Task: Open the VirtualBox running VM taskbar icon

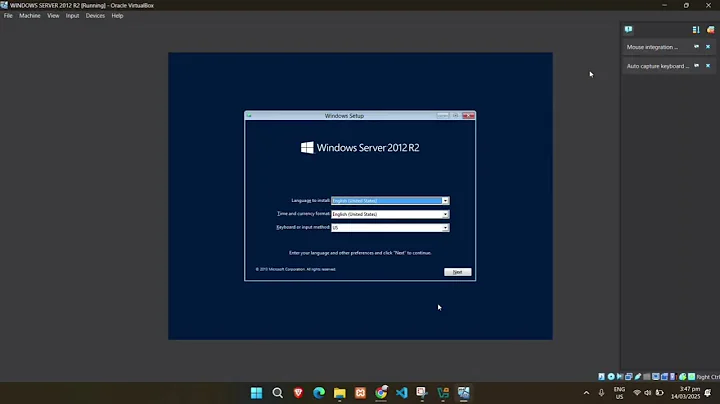Action: point(463,393)
